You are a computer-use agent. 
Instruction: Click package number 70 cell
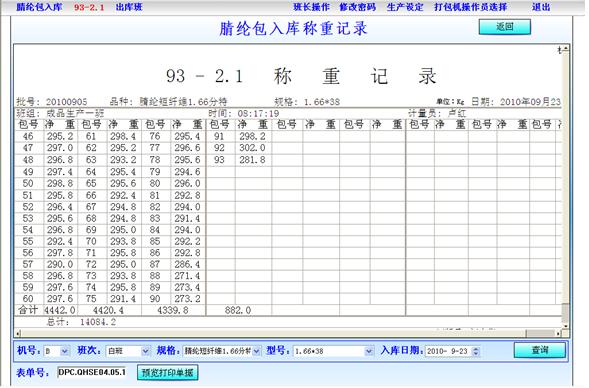(x=91, y=241)
